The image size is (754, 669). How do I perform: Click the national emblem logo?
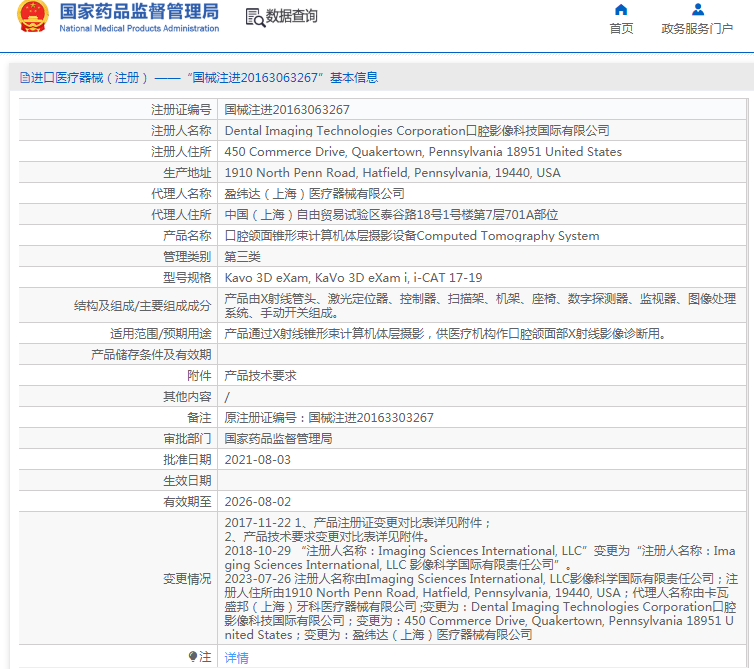click(x=33, y=16)
